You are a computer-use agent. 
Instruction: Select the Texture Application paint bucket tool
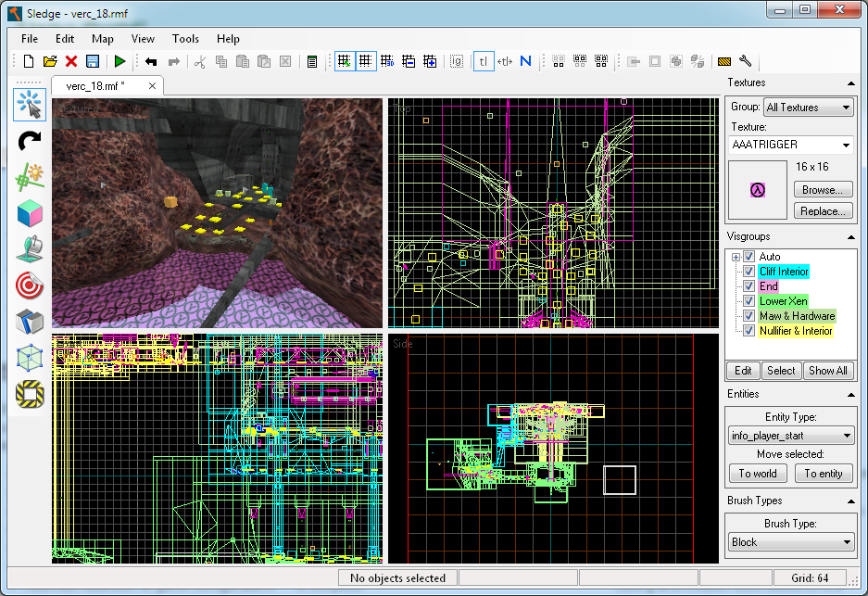pyautogui.click(x=31, y=249)
